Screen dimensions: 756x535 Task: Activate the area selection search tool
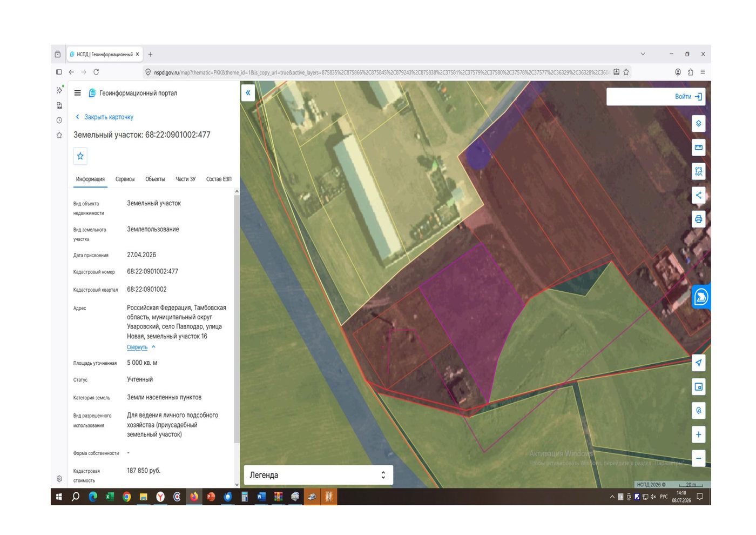(698, 171)
